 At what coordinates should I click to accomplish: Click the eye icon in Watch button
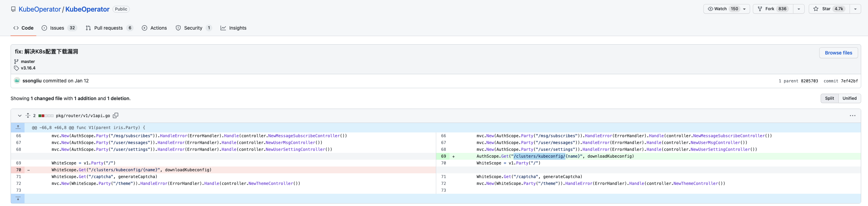coord(711,9)
